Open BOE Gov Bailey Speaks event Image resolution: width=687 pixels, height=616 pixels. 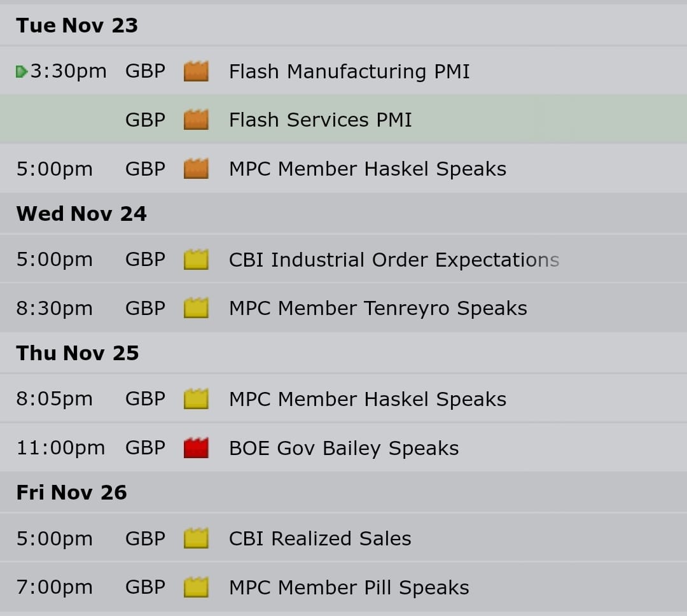click(x=344, y=448)
